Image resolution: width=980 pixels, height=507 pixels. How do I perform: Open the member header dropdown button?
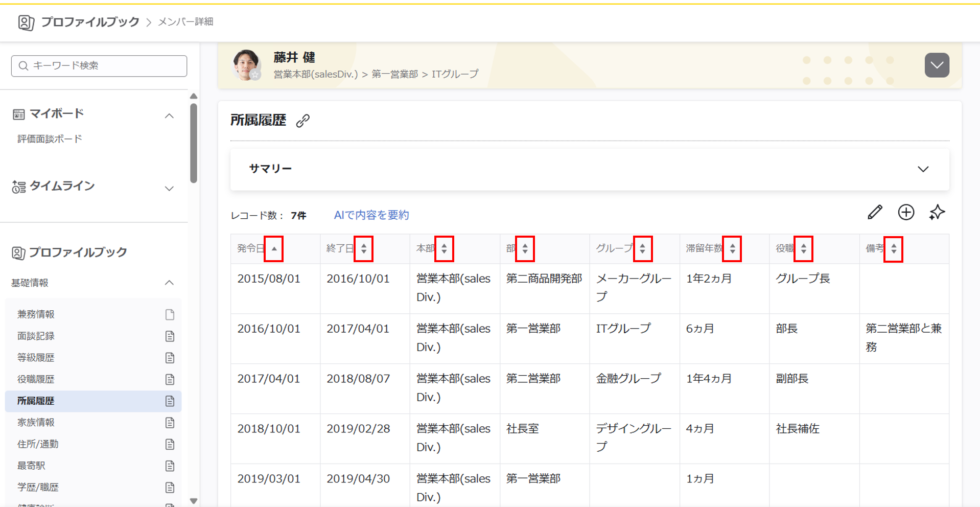click(937, 65)
